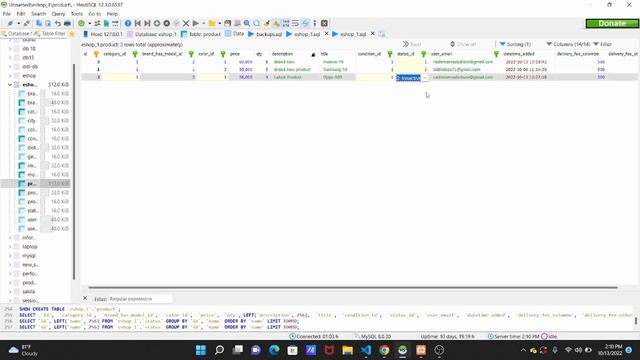
Task: Click the refresh icon in the toolbar
Action: coord(81,24)
